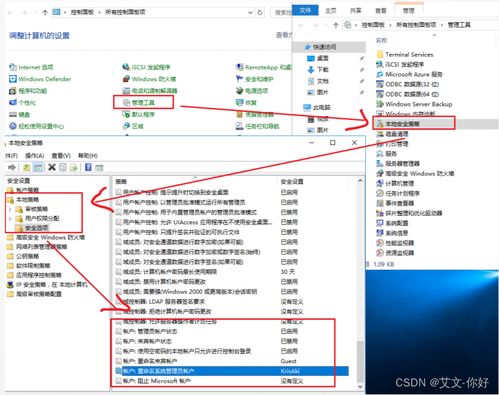Open Windows Defender item
The height and width of the screenshot is (395, 499).
tap(40, 79)
